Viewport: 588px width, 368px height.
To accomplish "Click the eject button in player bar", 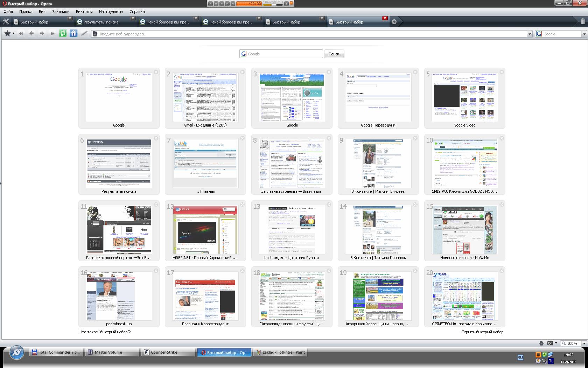I will pyautogui.click(x=286, y=4).
